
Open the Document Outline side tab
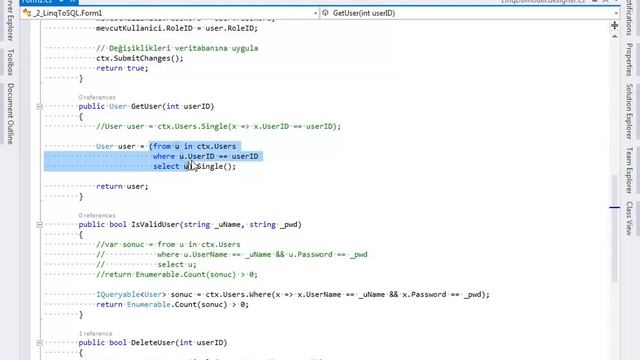click(x=10, y=114)
